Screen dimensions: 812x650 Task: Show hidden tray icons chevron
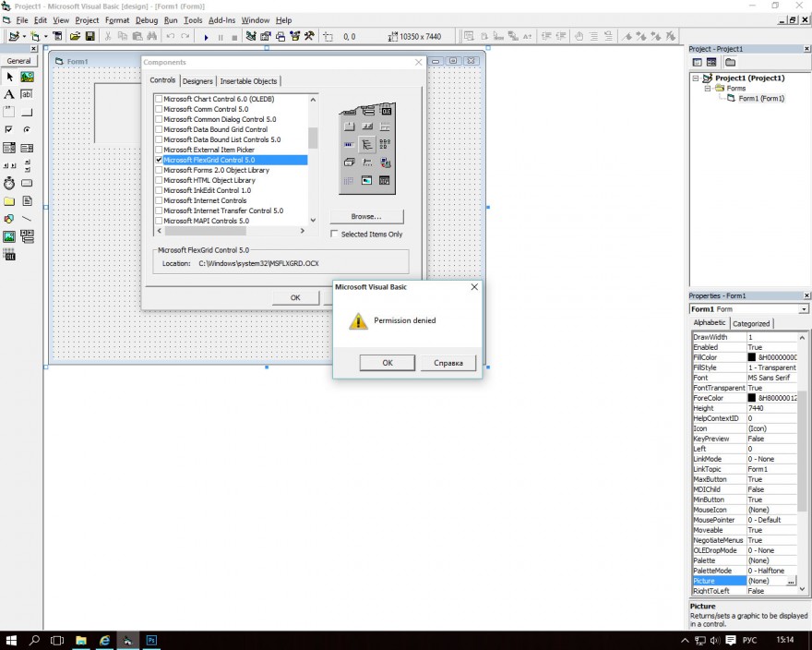pos(685,641)
